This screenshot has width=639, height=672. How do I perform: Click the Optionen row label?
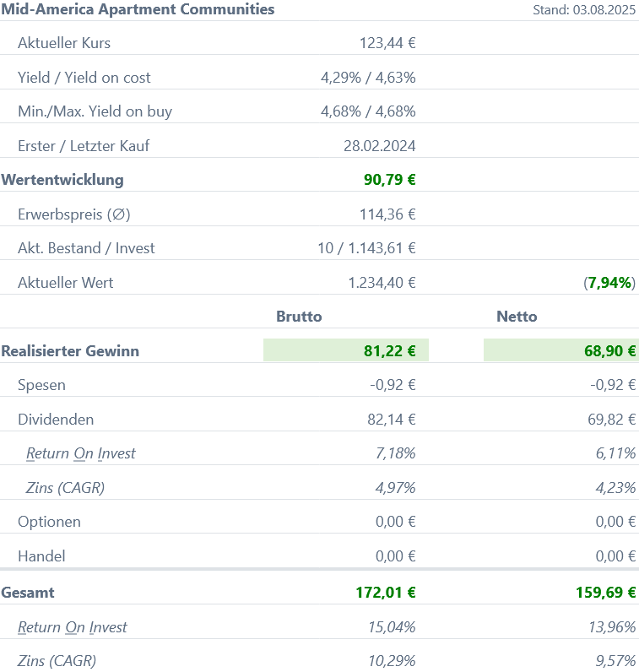pos(49,522)
